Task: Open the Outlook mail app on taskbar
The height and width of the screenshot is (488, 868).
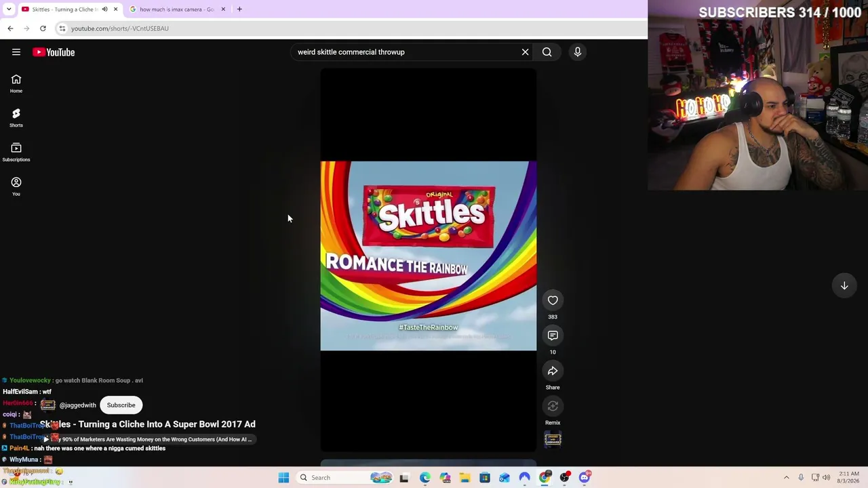Action: pos(505,478)
